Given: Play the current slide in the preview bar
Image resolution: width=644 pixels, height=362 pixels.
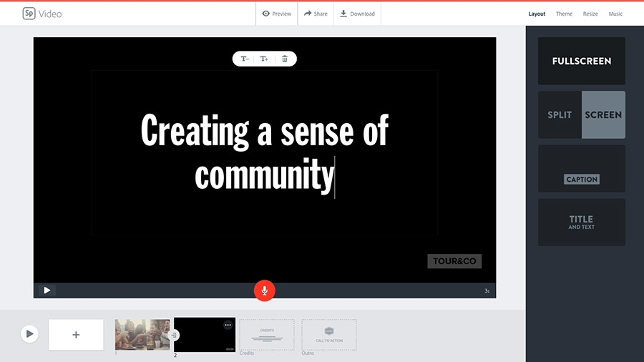Looking at the screenshot, I should (x=47, y=290).
